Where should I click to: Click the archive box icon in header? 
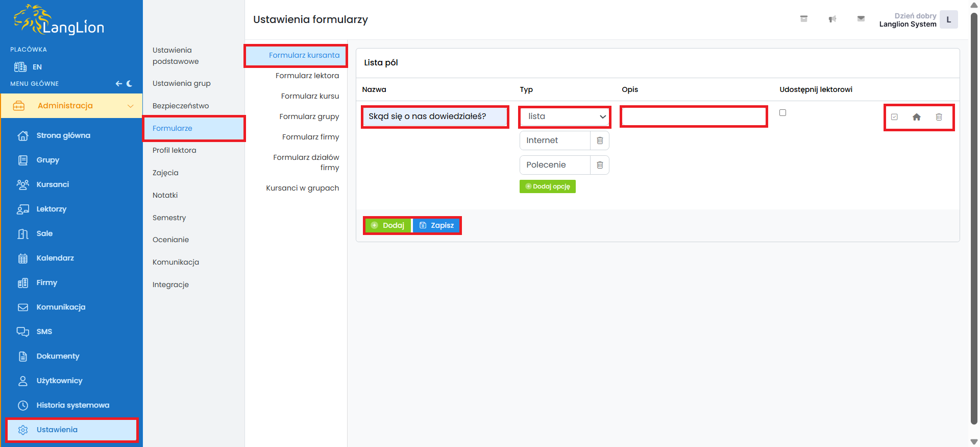[x=803, y=19]
